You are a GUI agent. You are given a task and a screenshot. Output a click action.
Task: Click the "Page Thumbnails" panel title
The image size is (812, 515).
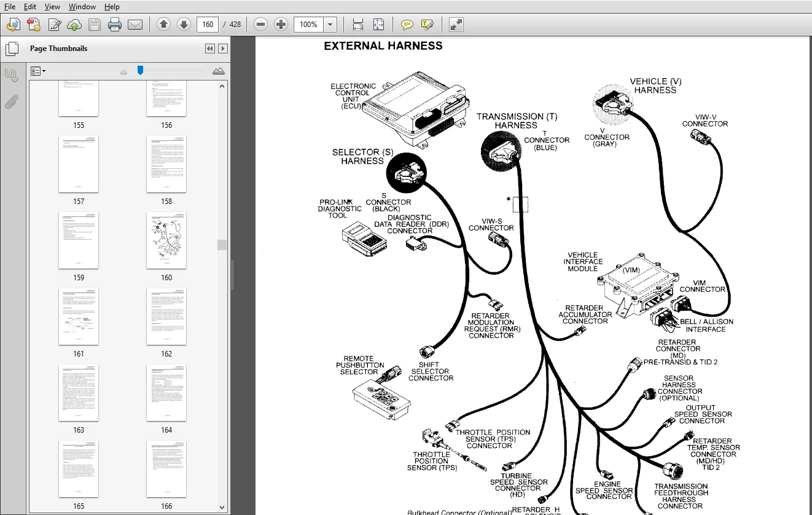click(x=58, y=49)
